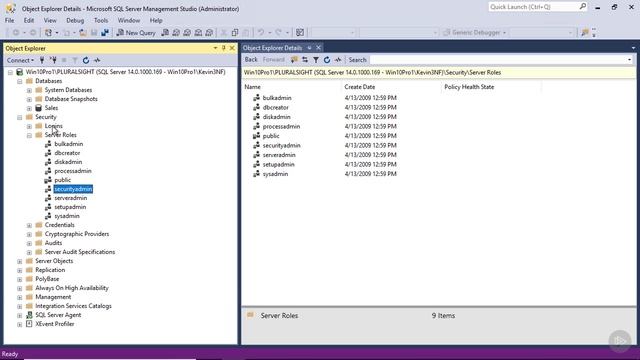
Task: Click the SQL Server Agent icon in tree
Action: click(29, 315)
